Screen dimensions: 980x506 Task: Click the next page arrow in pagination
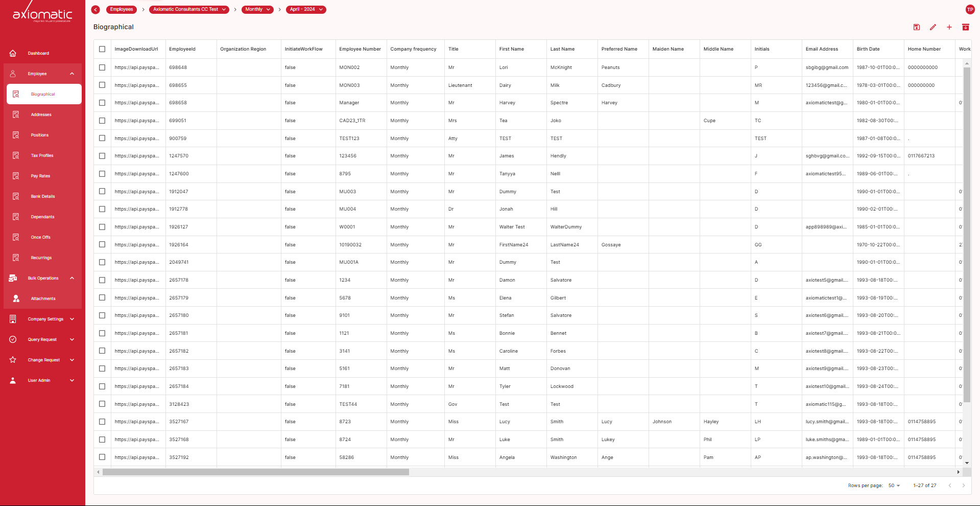point(963,486)
